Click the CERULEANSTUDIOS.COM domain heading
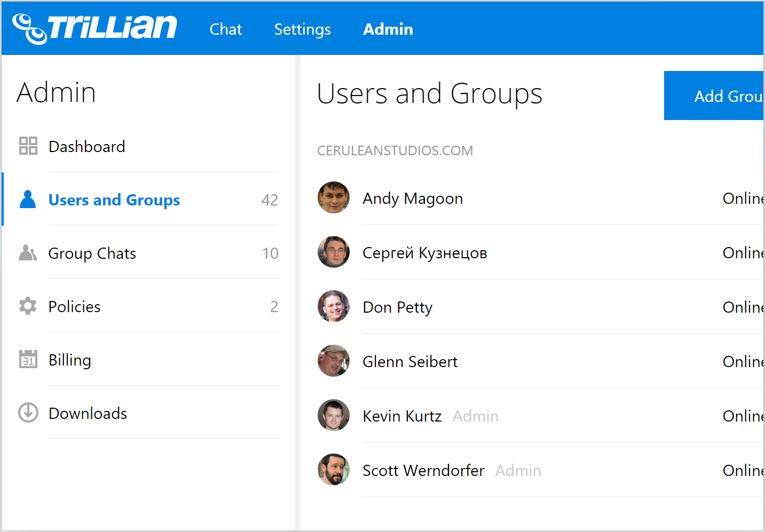This screenshot has width=765, height=532. pyautogui.click(x=395, y=150)
